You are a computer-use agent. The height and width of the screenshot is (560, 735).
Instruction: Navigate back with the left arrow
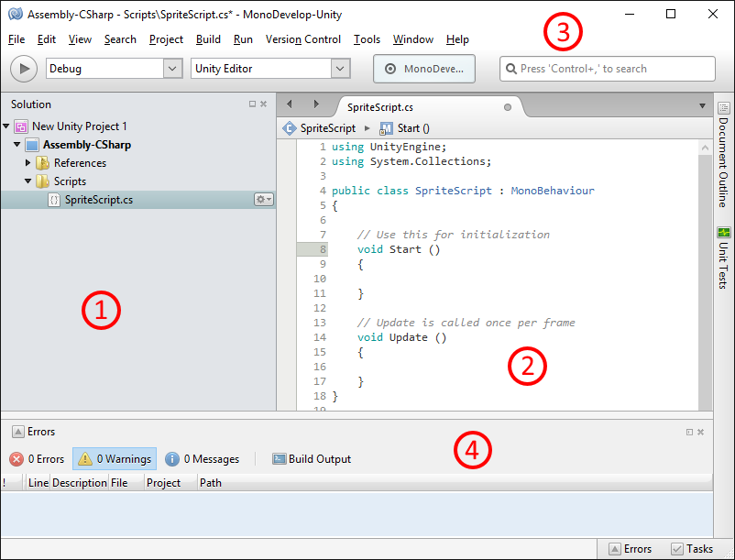pyautogui.click(x=290, y=104)
